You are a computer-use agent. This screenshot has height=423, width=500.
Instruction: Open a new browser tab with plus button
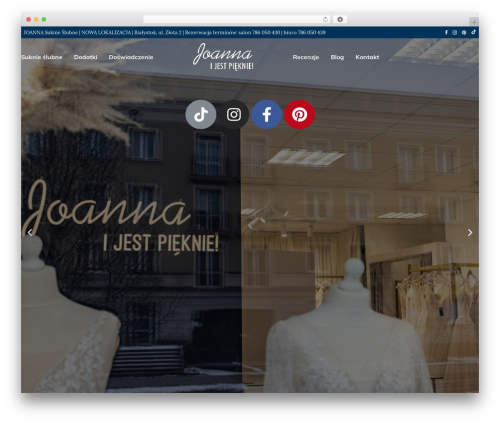pos(474,22)
